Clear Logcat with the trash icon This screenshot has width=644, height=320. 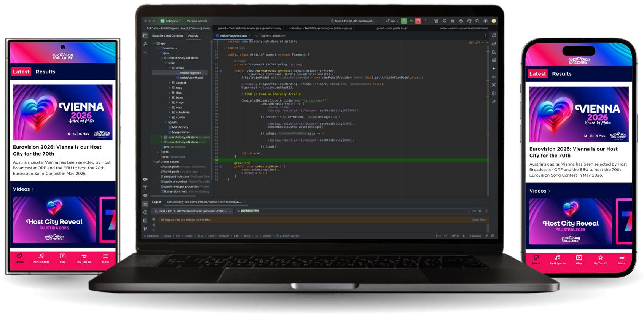point(154,220)
